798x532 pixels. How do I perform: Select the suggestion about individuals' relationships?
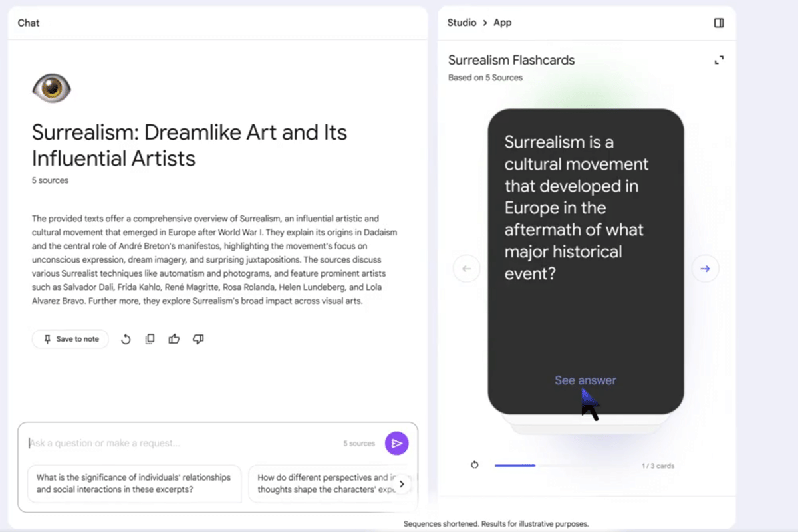pos(134,483)
